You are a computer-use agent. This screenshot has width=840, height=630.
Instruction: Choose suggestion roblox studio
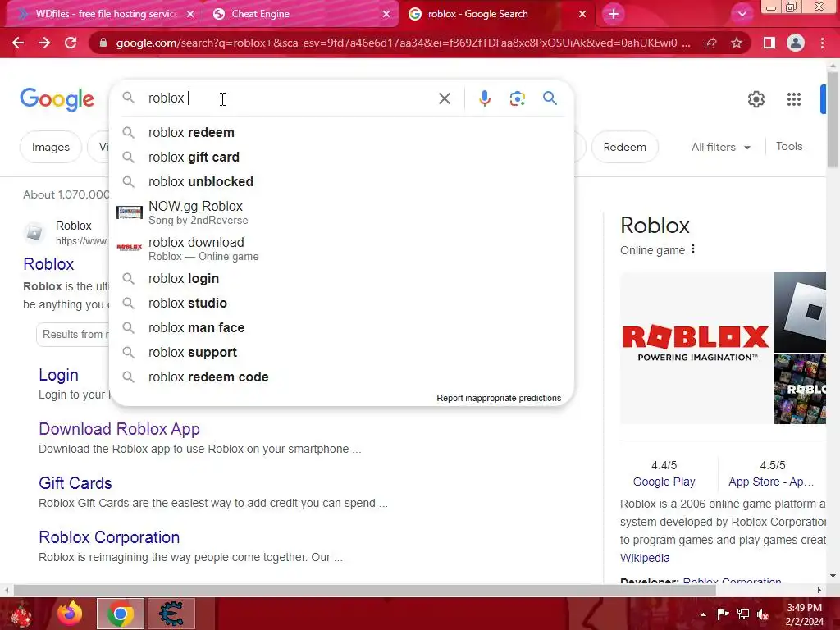tap(342, 304)
